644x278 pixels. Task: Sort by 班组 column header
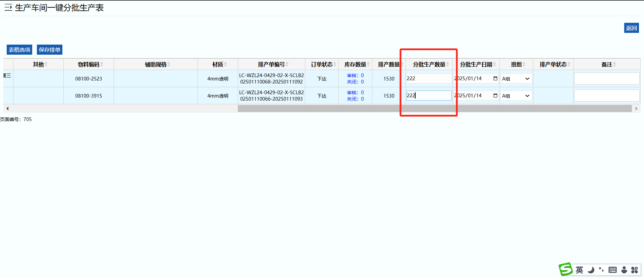click(516, 64)
